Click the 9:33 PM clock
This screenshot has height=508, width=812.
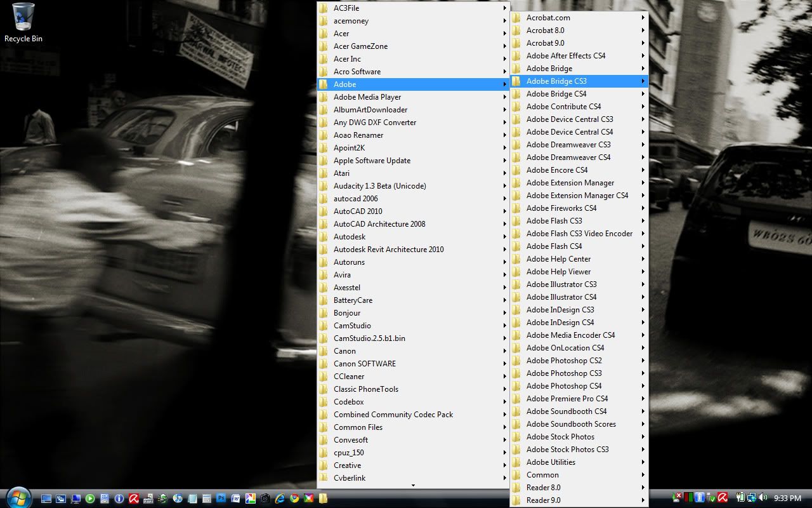(x=787, y=498)
